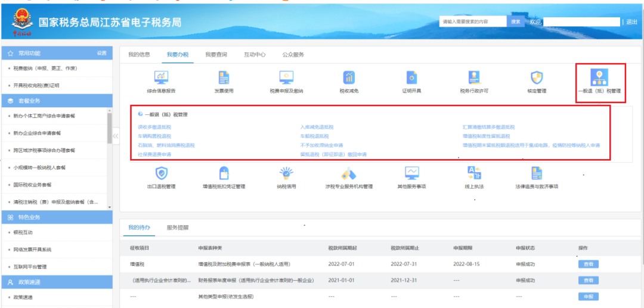Click 查看 button for the 增值税 row
The image size is (644, 308).
[x=588, y=264]
